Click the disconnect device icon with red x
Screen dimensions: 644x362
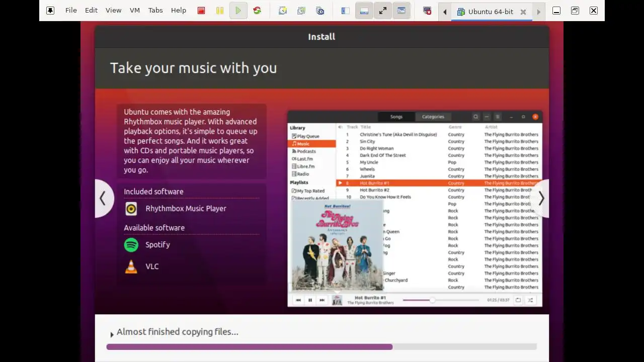[427, 11]
